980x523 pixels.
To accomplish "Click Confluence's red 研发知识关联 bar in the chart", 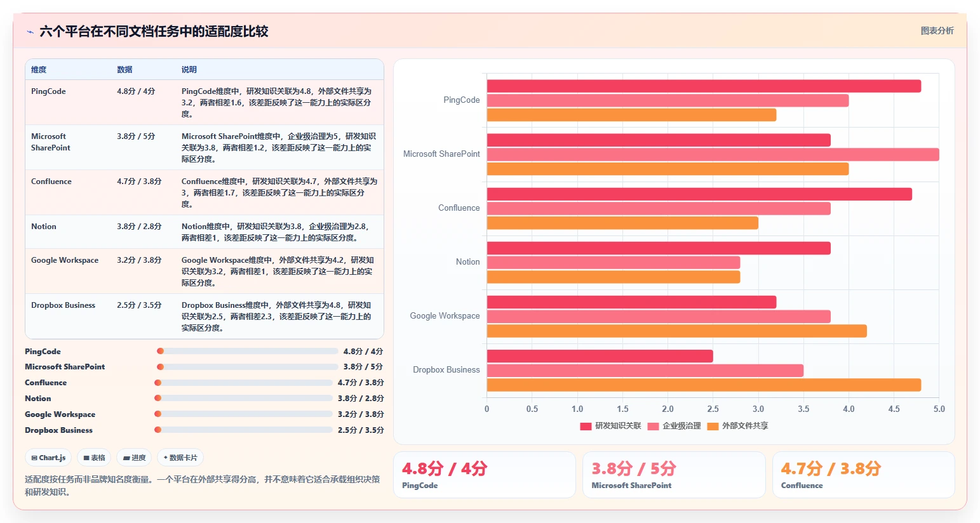I will [699, 194].
